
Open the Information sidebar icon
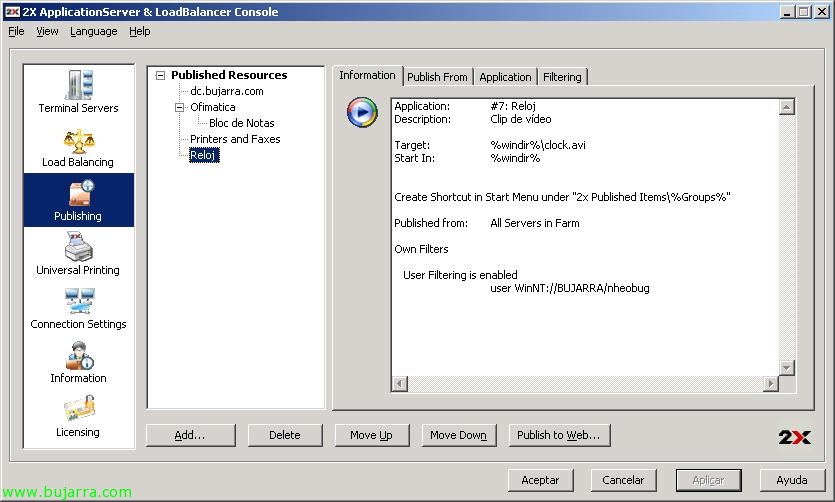pyautogui.click(x=79, y=356)
